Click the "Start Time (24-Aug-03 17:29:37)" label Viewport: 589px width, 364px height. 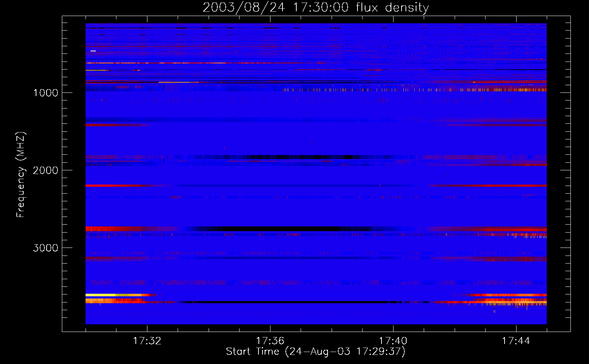tap(316, 352)
